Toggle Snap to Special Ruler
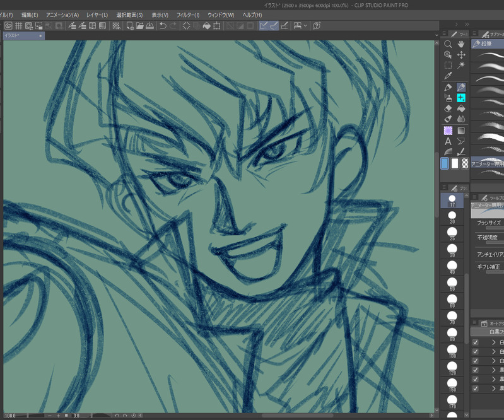Image resolution: width=504 pixels, height=420 pixels. click(x=274, y=26)
